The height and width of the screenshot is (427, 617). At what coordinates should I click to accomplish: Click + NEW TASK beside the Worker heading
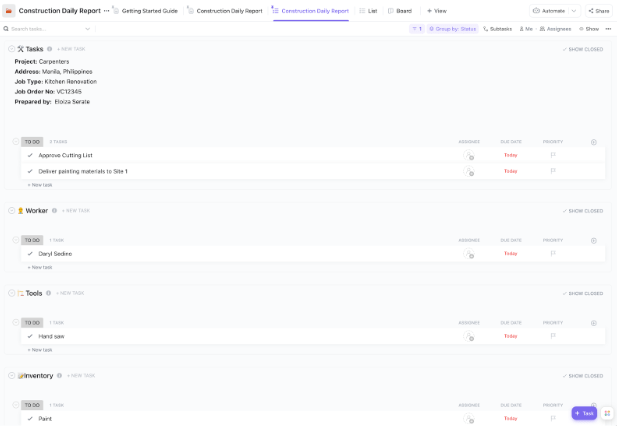[76, 211]
